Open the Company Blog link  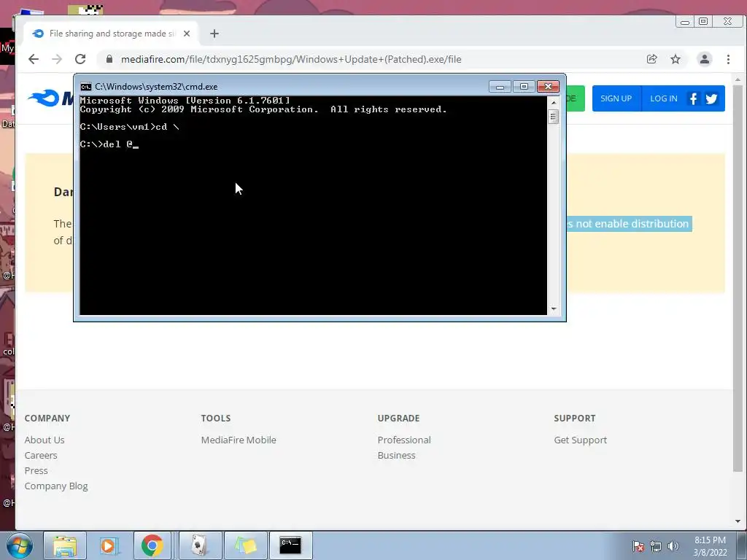click(x=56, y=486)
